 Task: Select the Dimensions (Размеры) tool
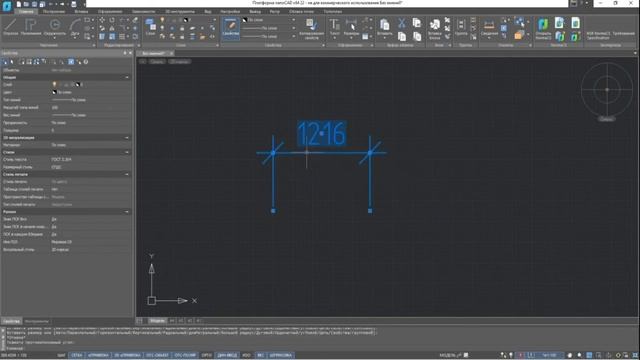click(351, 27)
